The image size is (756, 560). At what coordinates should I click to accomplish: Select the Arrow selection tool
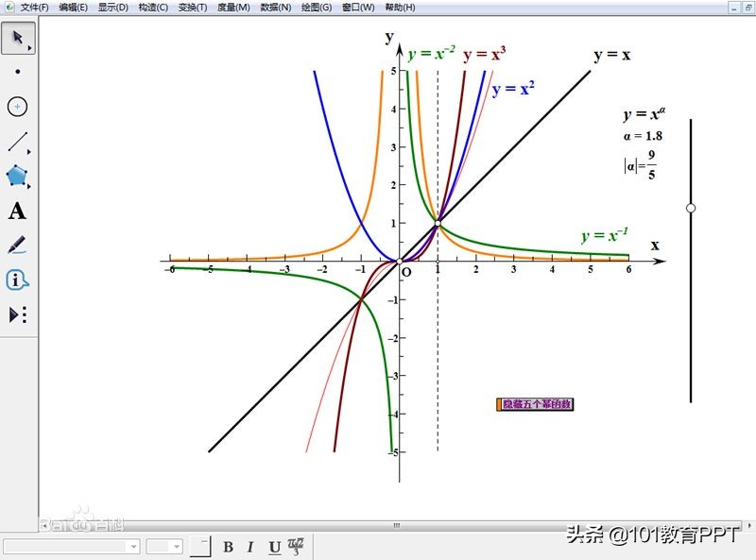pyautogui.click(x=18, y=38)
